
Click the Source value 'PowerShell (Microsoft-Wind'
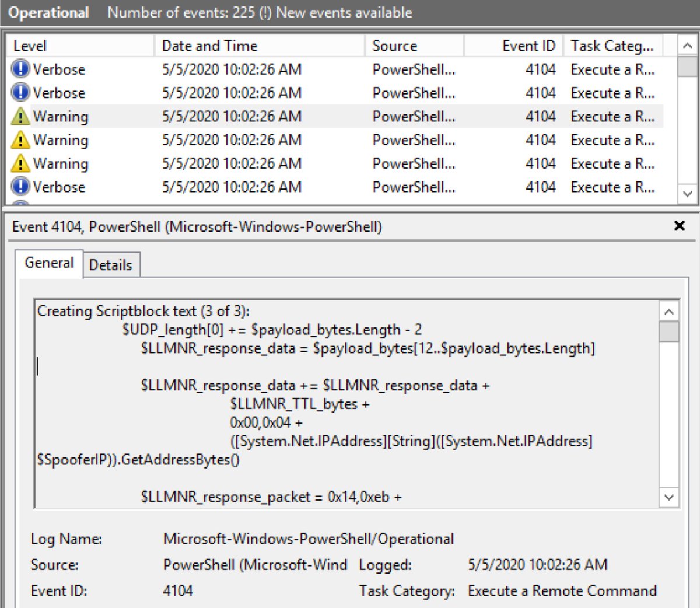tap(255, 564)
